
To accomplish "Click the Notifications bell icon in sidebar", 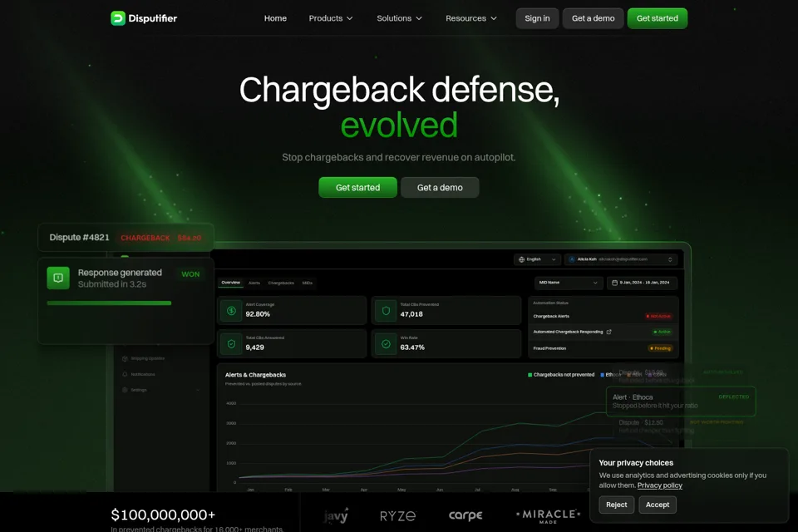I will coord(125,374).
